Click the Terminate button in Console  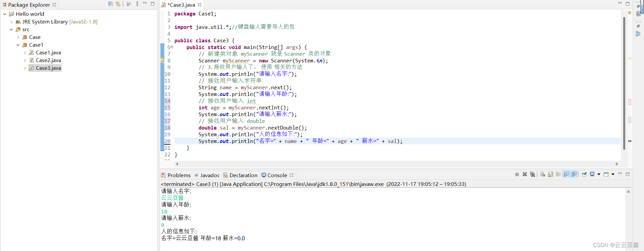517,174
